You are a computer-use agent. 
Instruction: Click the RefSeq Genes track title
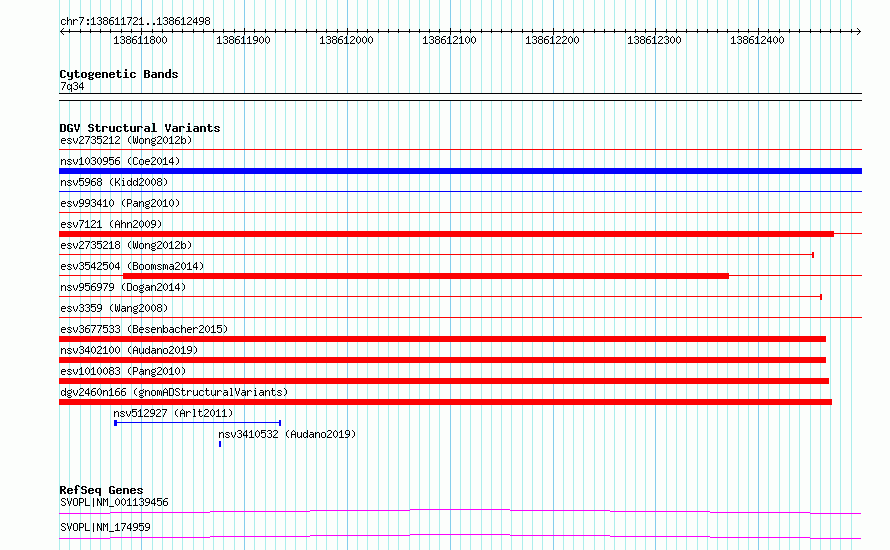click(101, 490)
